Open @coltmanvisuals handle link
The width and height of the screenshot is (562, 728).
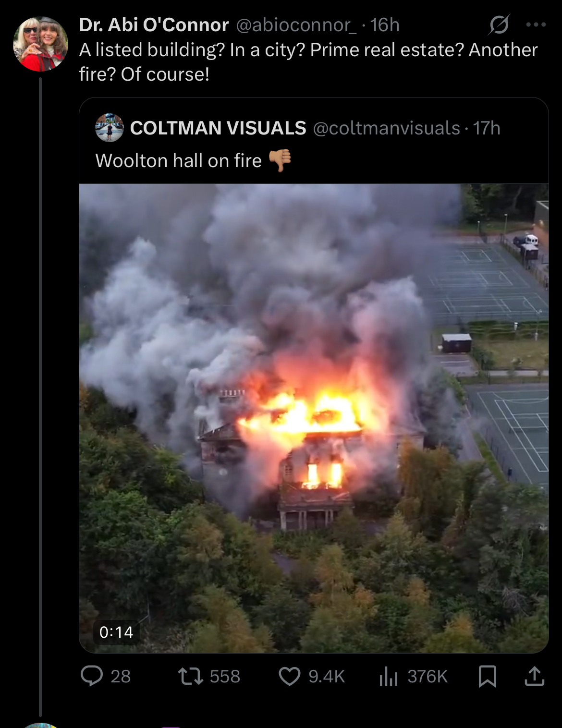(387, 128)
